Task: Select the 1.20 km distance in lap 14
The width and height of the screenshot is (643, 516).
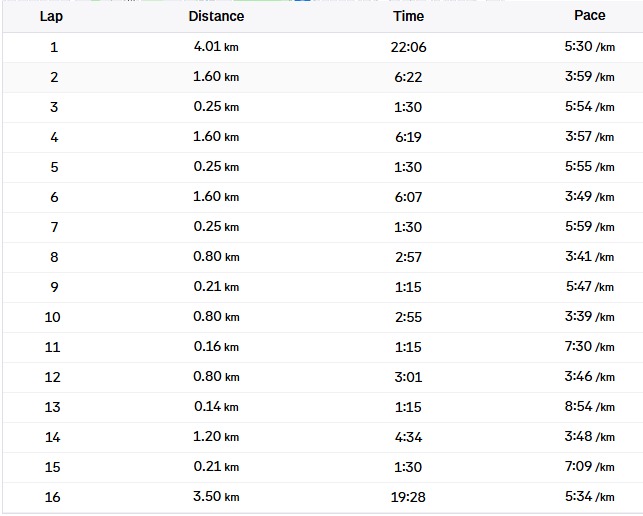Action: click(216, 437)
